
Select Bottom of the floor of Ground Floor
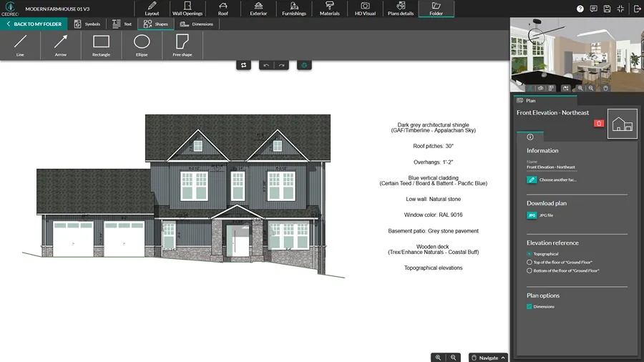point(530,271)
